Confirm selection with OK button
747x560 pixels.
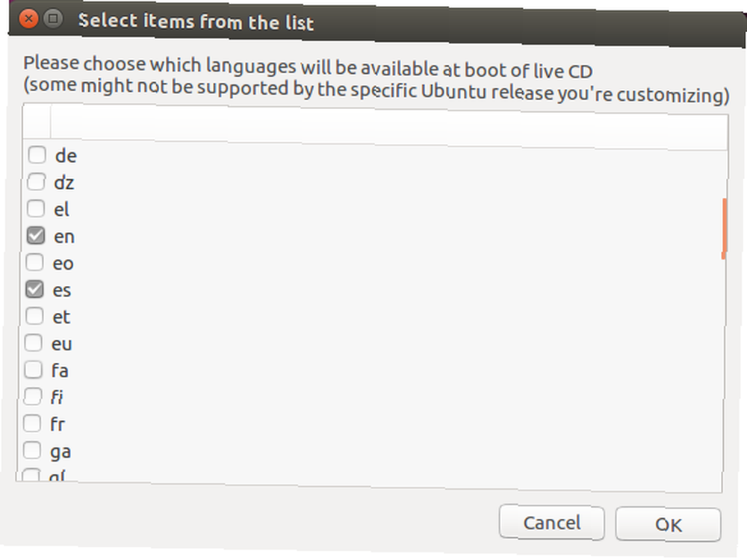668,524
